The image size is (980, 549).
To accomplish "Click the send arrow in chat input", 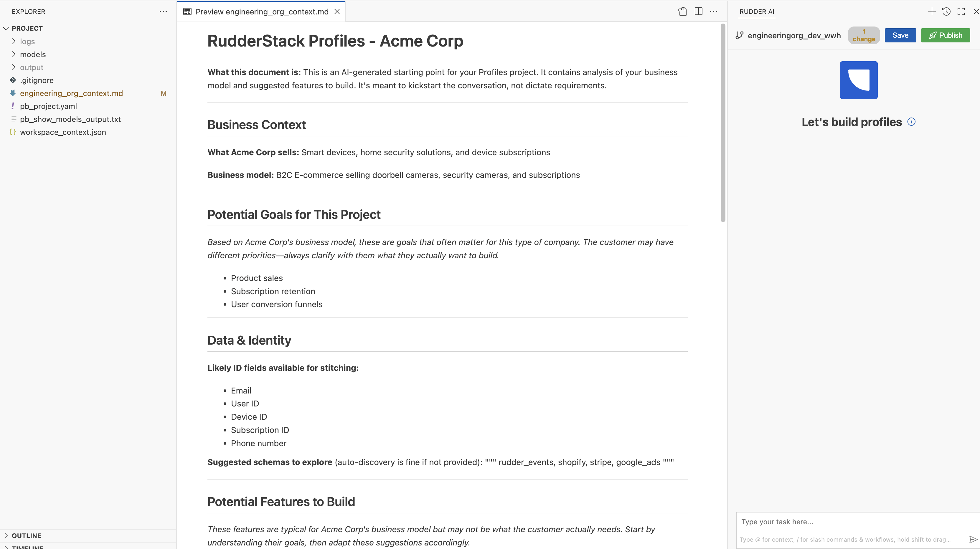I will [x=973, y=540].
